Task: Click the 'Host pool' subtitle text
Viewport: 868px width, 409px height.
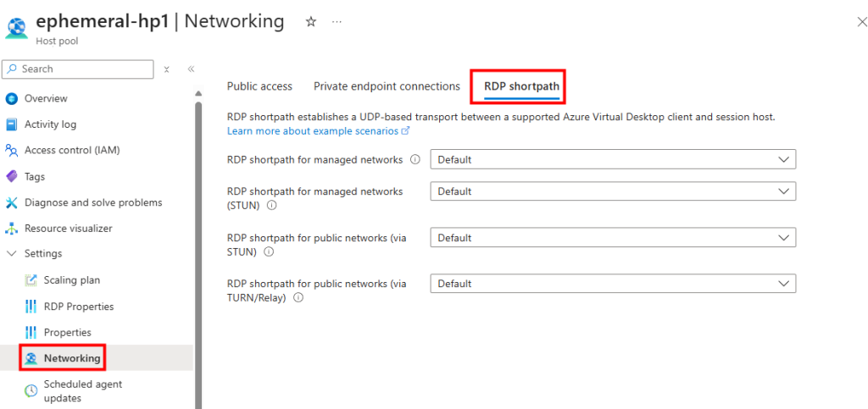Action: [57, 41]
